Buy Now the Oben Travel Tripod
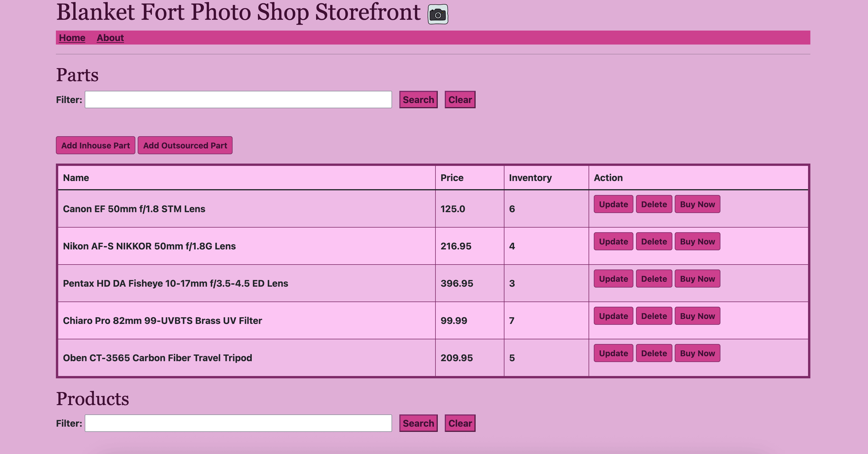Screen dimensions: 868x454 [697, 353]
